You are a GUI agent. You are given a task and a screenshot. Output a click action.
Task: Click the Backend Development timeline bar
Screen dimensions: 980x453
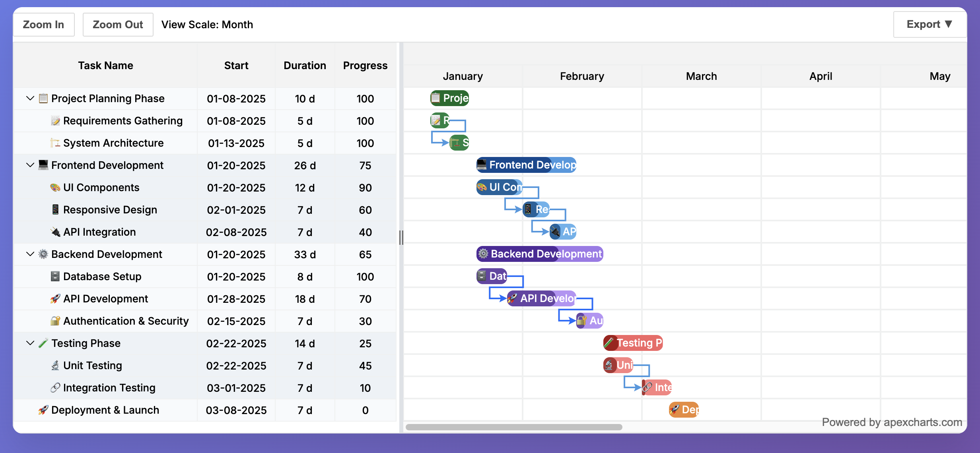click(x=540, y=254)
